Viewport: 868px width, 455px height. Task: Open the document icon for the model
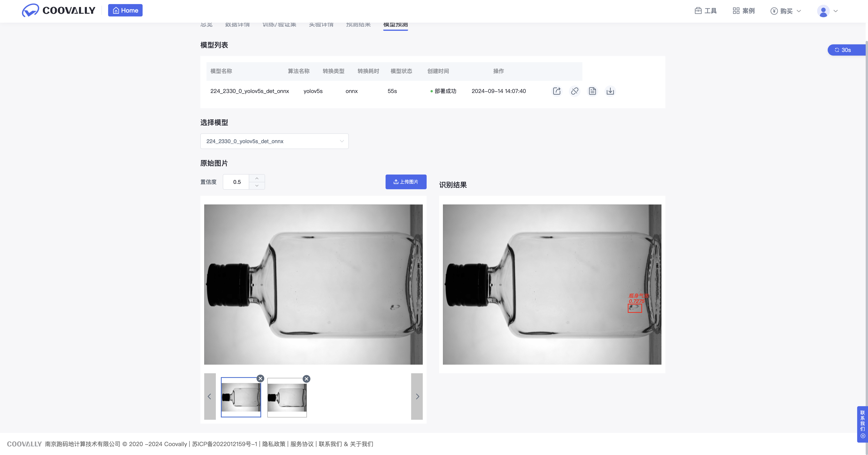point(592,91)
